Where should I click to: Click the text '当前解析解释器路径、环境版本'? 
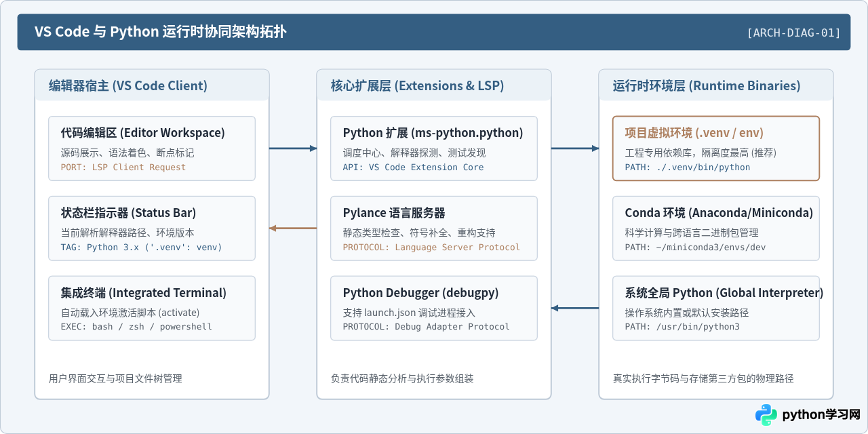click(127, 233)
